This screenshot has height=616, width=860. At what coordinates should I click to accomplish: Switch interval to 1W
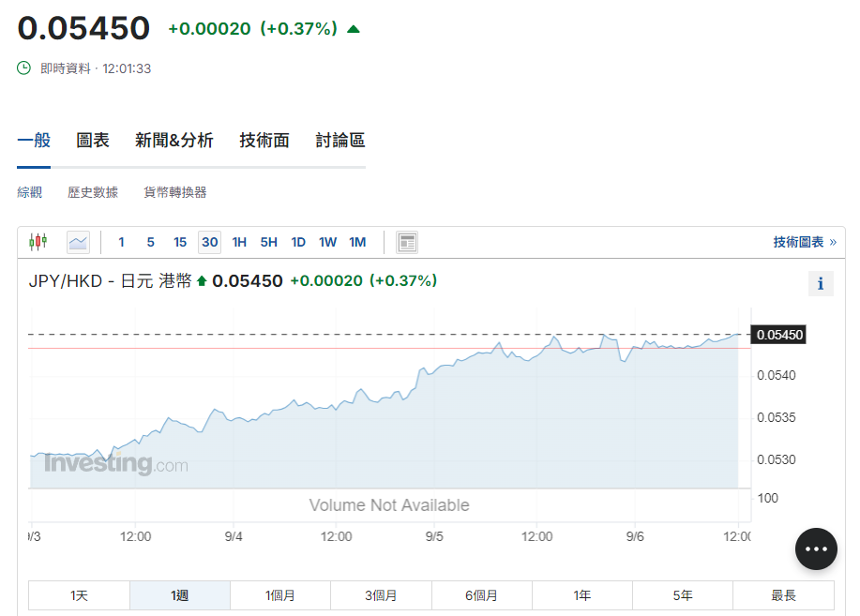pyautogui.click(x=327, y=242)
